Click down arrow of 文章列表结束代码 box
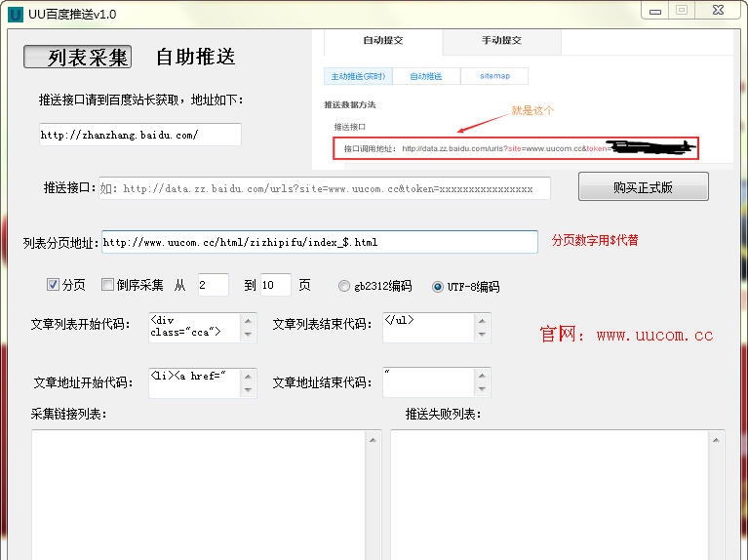 tap(483, 335)
